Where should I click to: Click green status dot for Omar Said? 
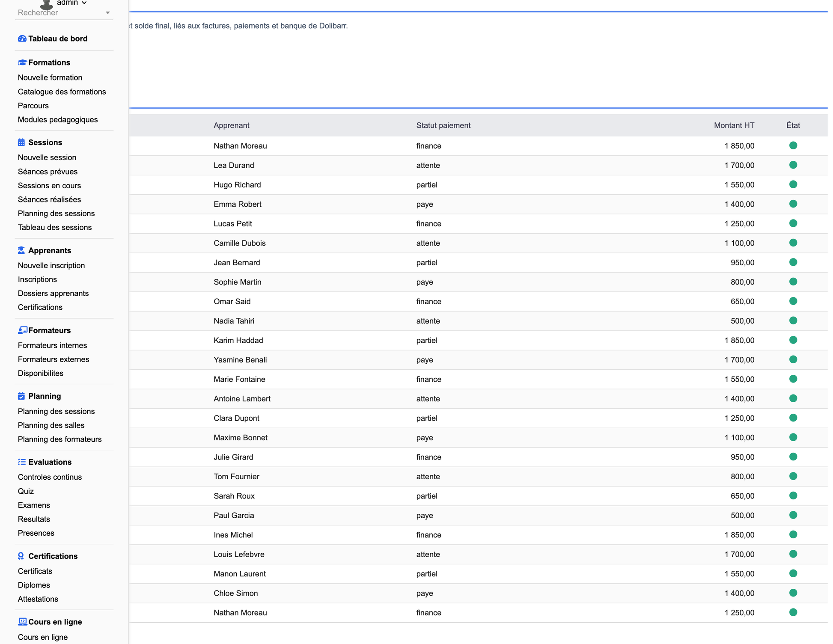tap(793, 301)
